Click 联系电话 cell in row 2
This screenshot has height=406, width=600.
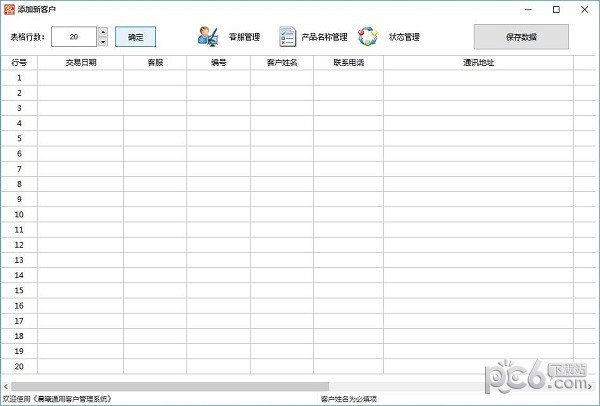click(349, 93)
